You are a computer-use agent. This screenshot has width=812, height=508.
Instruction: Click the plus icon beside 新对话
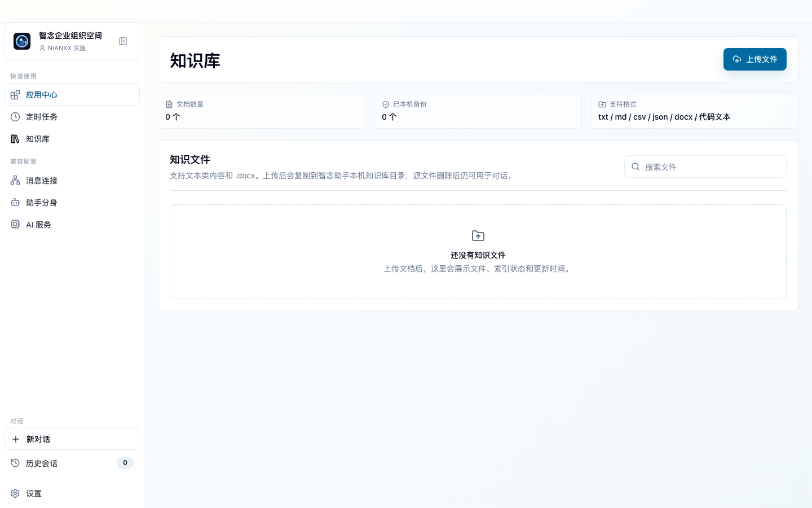16,439
